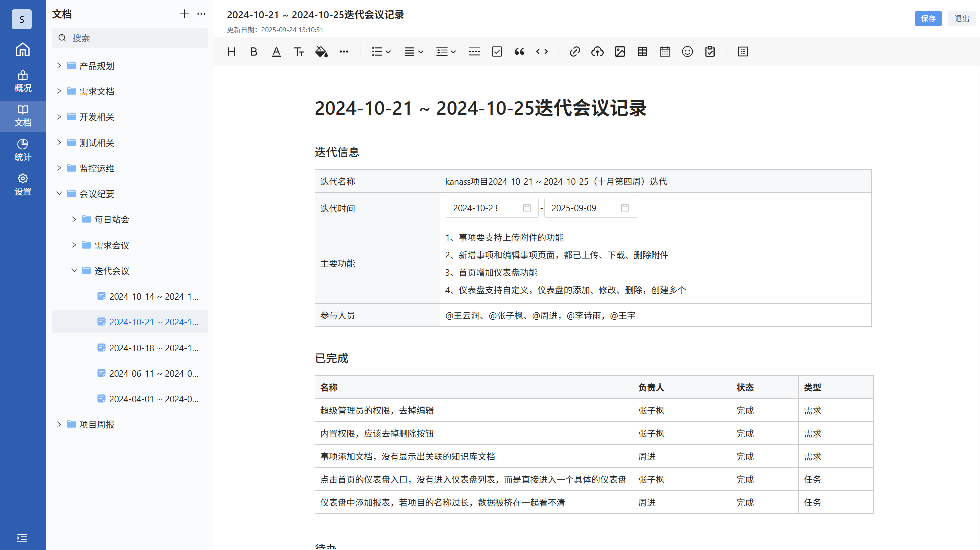Switch to the 统计 sidebar tab
This screenshot has width=980, height=550.
(23, 150)
